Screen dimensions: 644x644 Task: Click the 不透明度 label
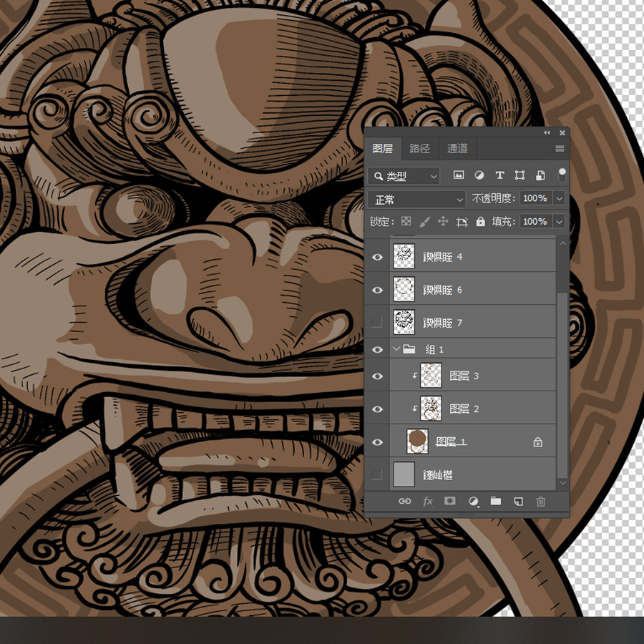(x=494, y=199)
